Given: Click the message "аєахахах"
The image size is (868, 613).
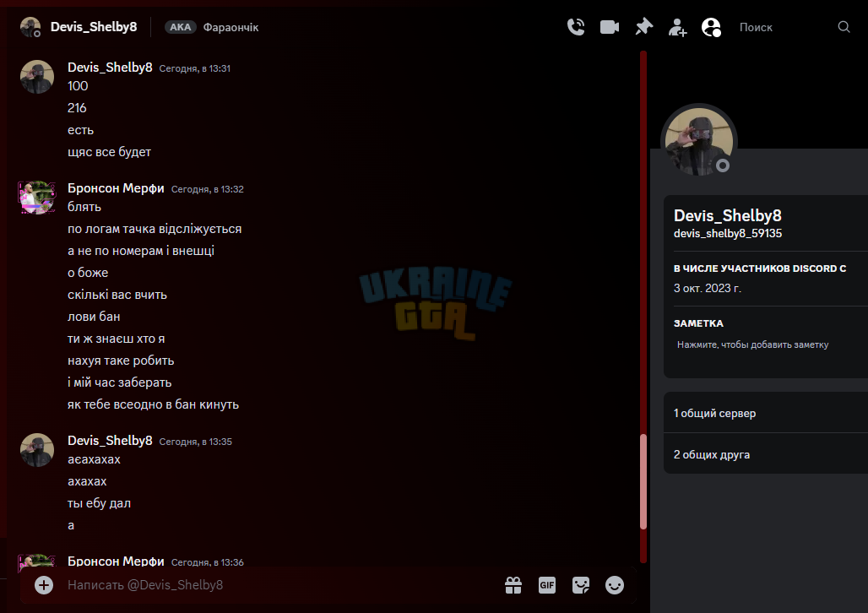Looking at the screenshot, I should [94, 459].
